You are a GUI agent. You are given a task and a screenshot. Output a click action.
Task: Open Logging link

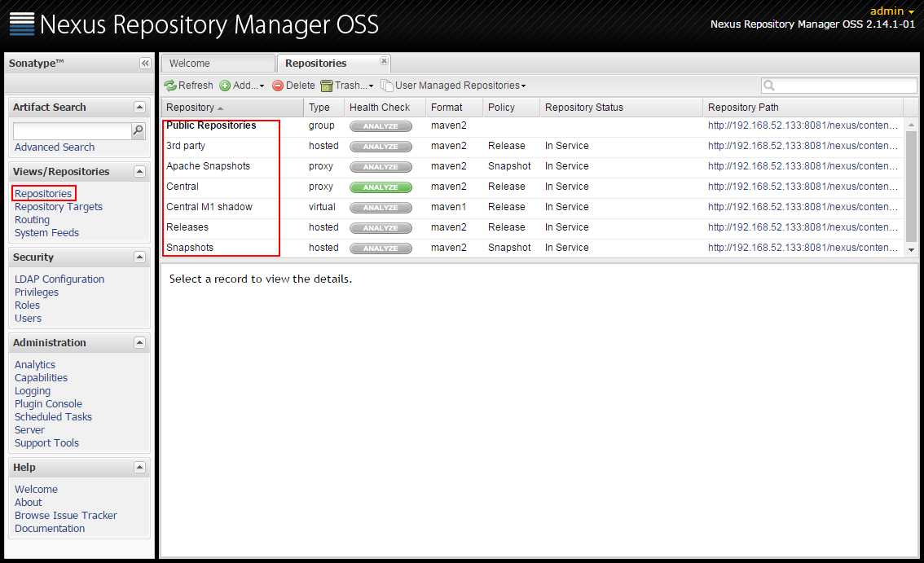coord(33,391)
